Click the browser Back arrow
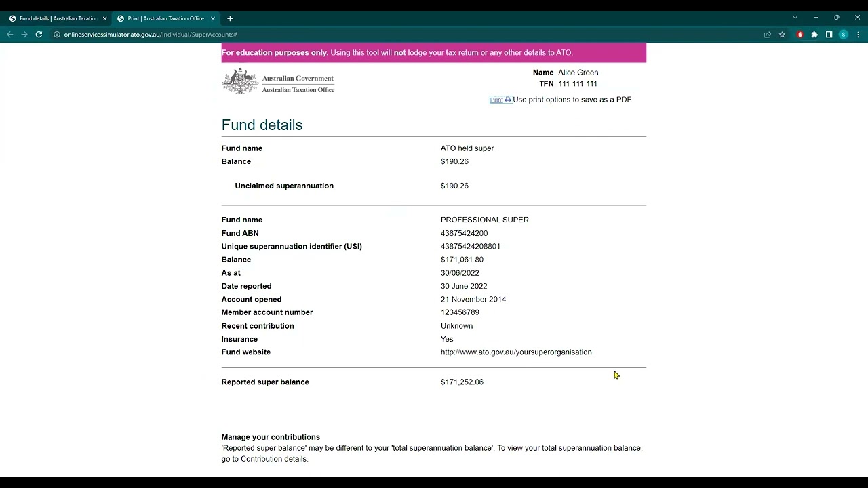 click(9, 35)
